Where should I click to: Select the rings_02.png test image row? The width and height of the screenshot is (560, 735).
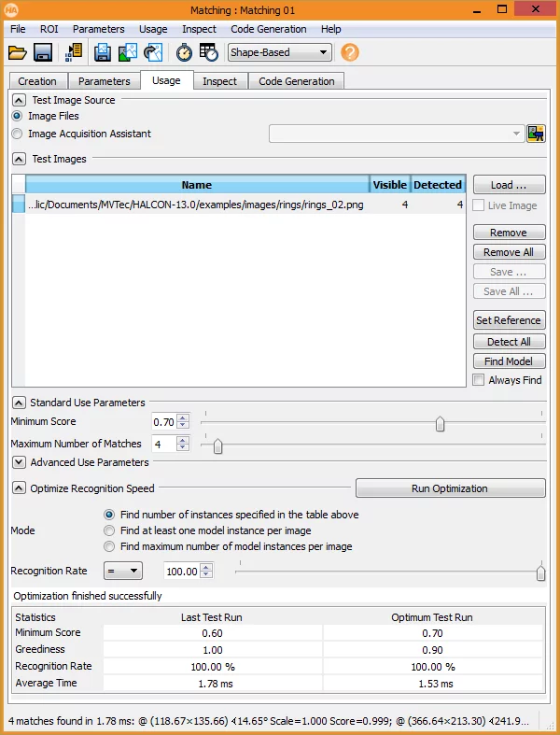click(x=195, y=205)
